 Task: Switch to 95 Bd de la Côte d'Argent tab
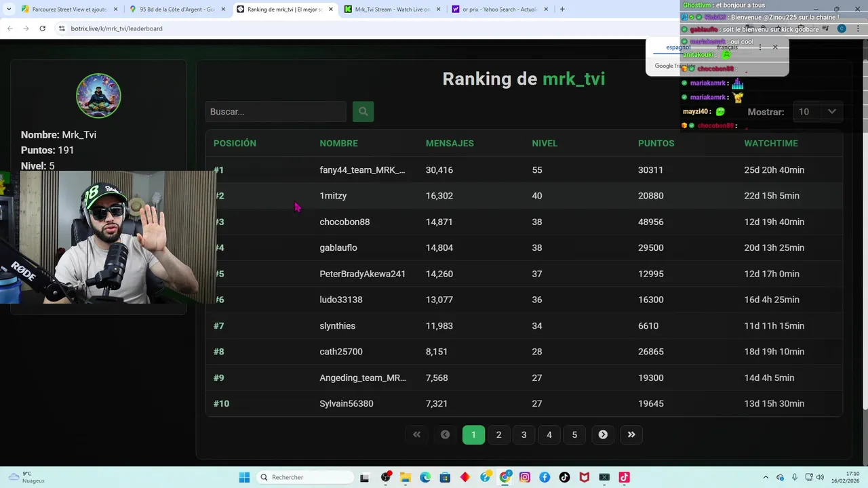(x=176, y=9)
